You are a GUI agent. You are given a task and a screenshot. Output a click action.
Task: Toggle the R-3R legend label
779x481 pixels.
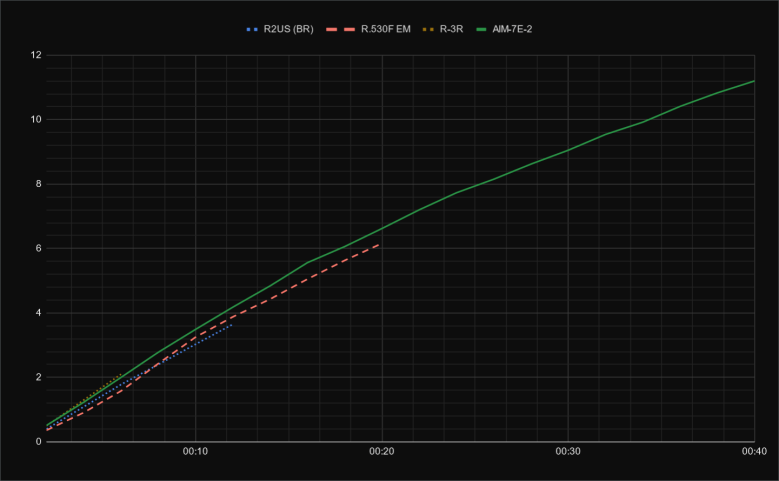click(x=451, y=29)
